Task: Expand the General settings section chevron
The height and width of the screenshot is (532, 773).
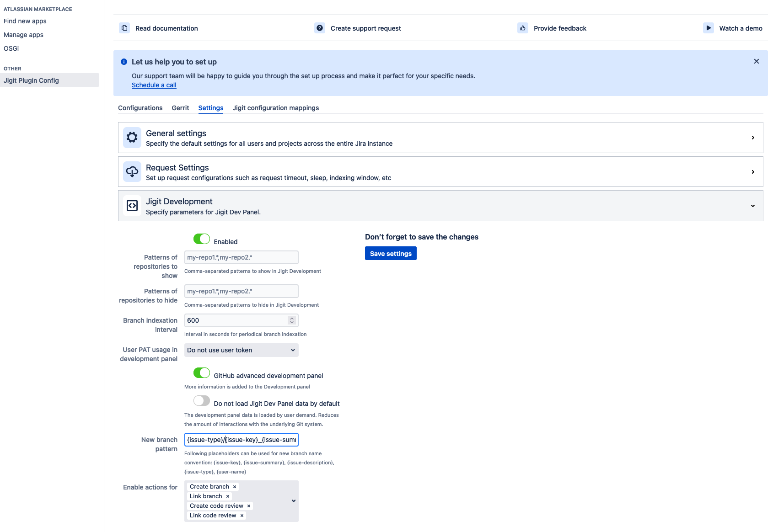Action: click(753, 138)
